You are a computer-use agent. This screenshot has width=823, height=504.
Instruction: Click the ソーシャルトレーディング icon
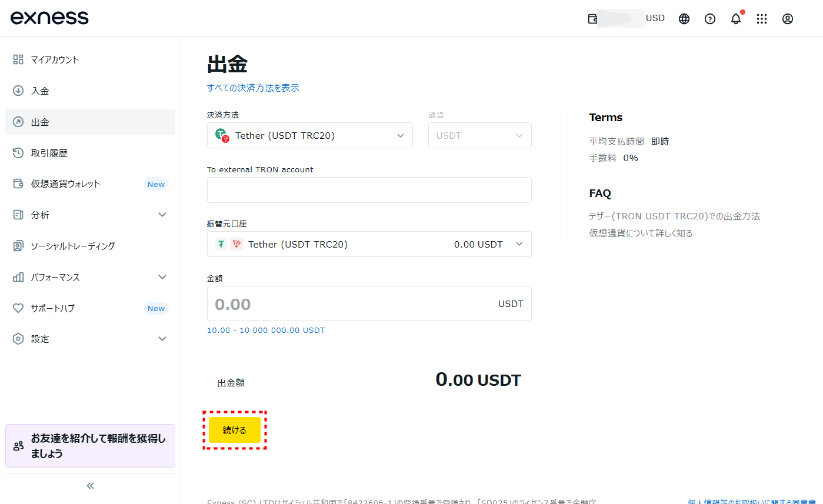click(18, 246)
